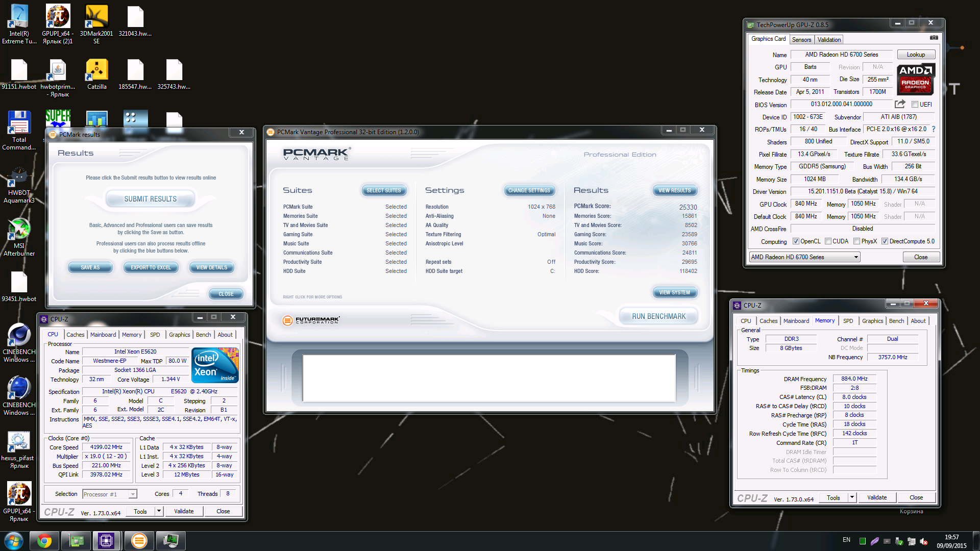
Task: Launch MSI Afterburner desktop shortcut
Action: [x=19, y=237]
